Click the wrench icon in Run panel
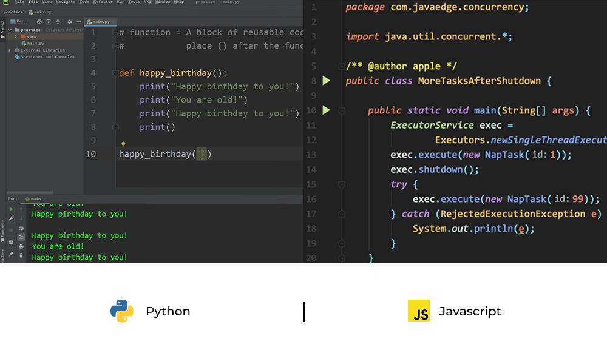Viewport: 607px width, 364px height. pos(11,218)
